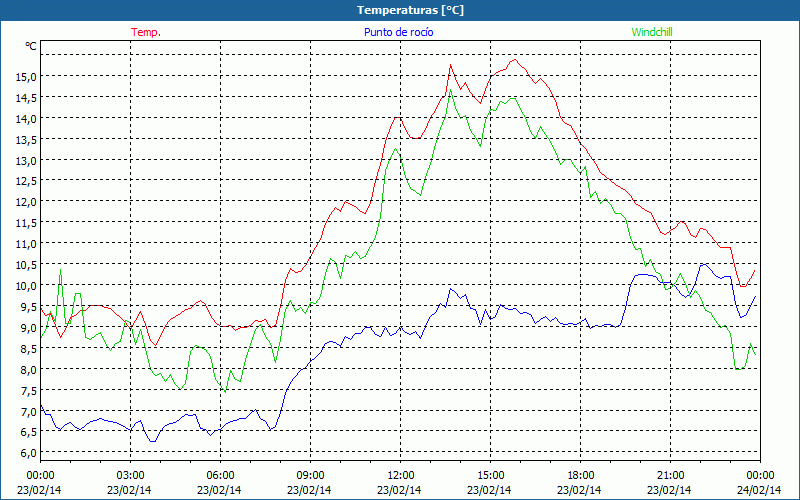The image size is (800, 500).
Task: Click the green windchill spike after midnight
Action: [x=60, y=270]
